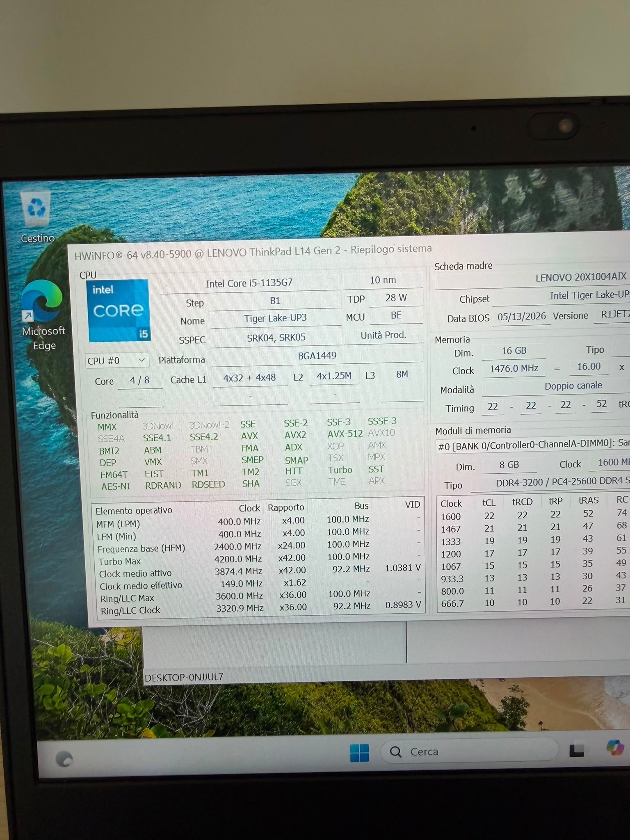Open the Windows Start menu
Viewport: 630px width, 840px height.
pyautogui.click(x=359, y=753)
